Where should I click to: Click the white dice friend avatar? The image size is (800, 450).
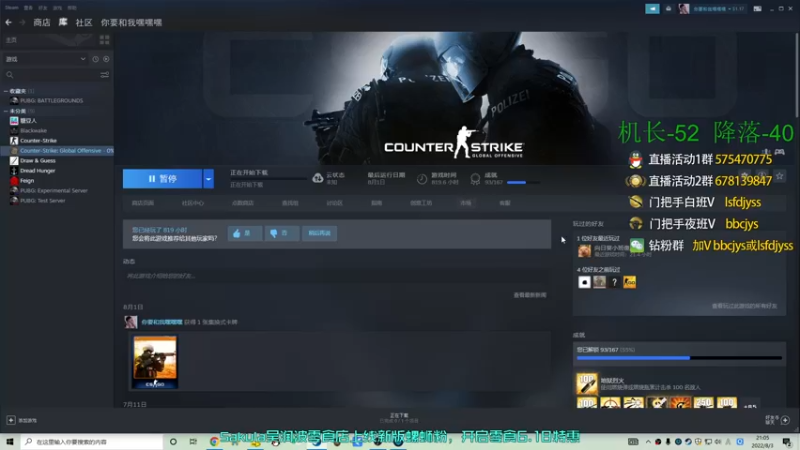pos(584,282)
